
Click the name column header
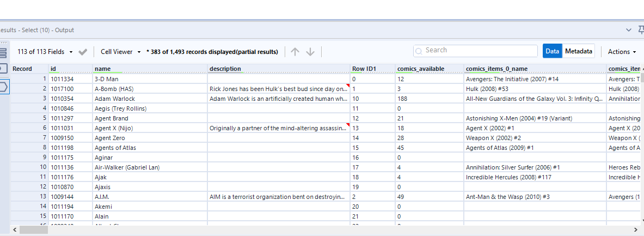(103, 69)
